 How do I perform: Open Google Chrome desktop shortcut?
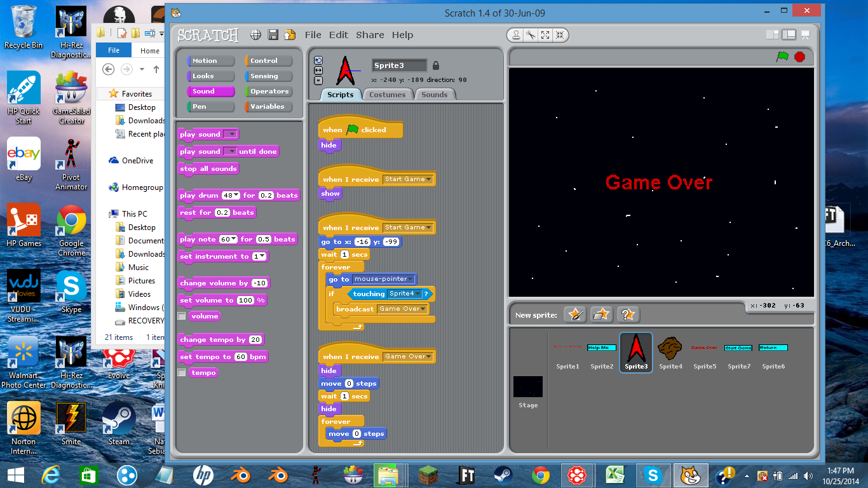click(x=71, y=230)
